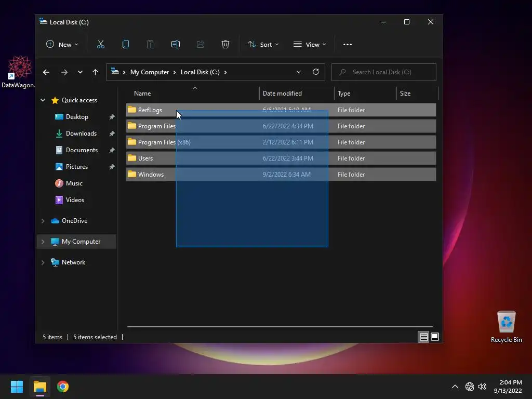The width and height of the screenshot is (532, 399).
Task: Sort by Date modified column header
Action: click(297, 94)
